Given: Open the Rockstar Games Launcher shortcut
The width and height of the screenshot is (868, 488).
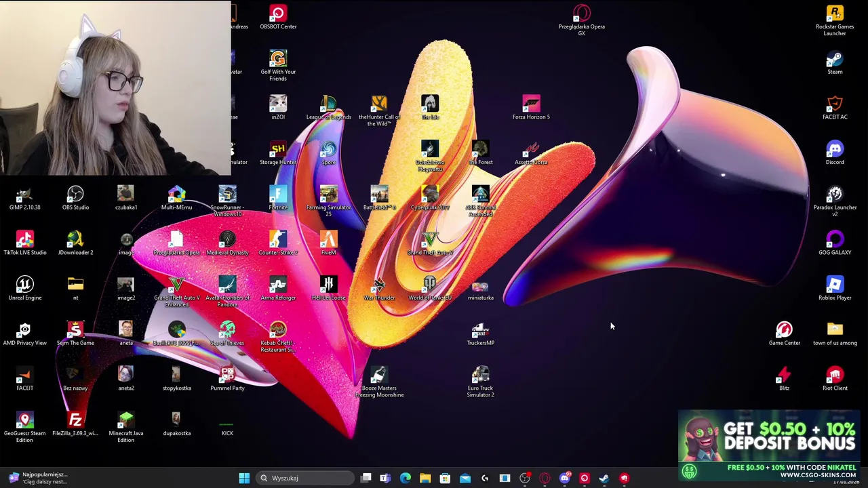Looking at the screenshot, I should pos(835,21).
